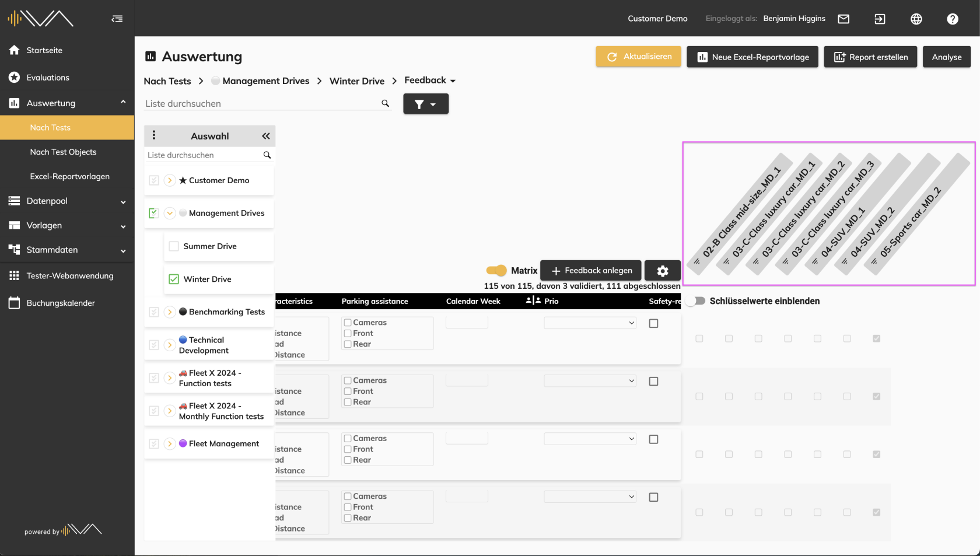This screenshot has width=980, height=556.
Task: Click the search magnifier next to filter
Action: (386, 103)
